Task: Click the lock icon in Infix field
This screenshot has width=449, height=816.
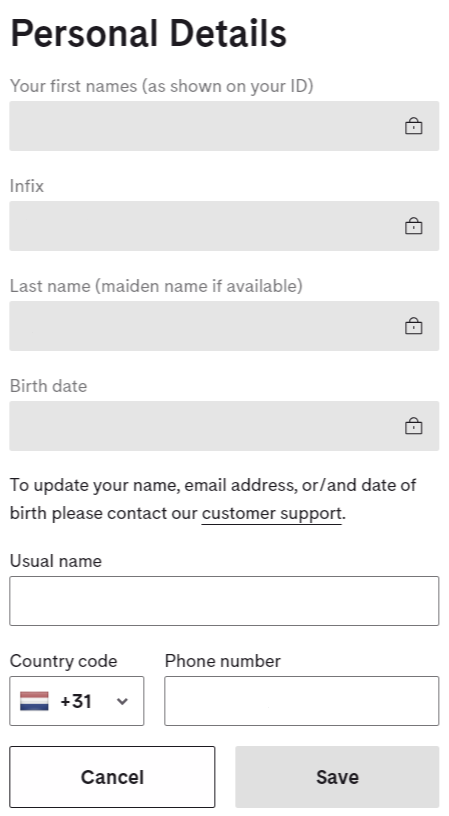Action: point(414,226)
